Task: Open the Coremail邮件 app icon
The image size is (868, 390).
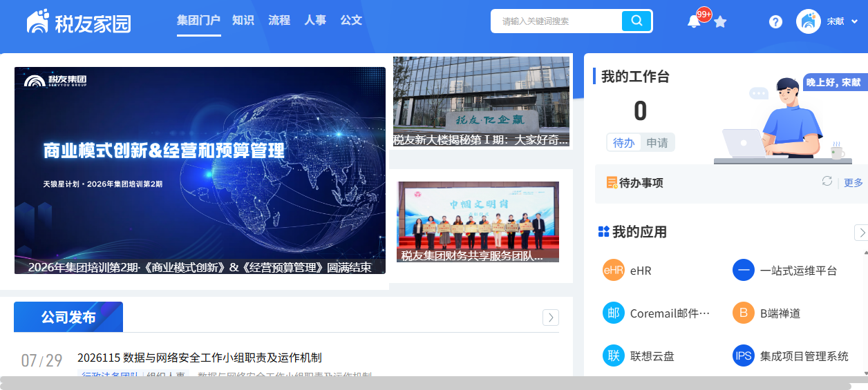Action: pyautogui.click(x=613, y=313)
